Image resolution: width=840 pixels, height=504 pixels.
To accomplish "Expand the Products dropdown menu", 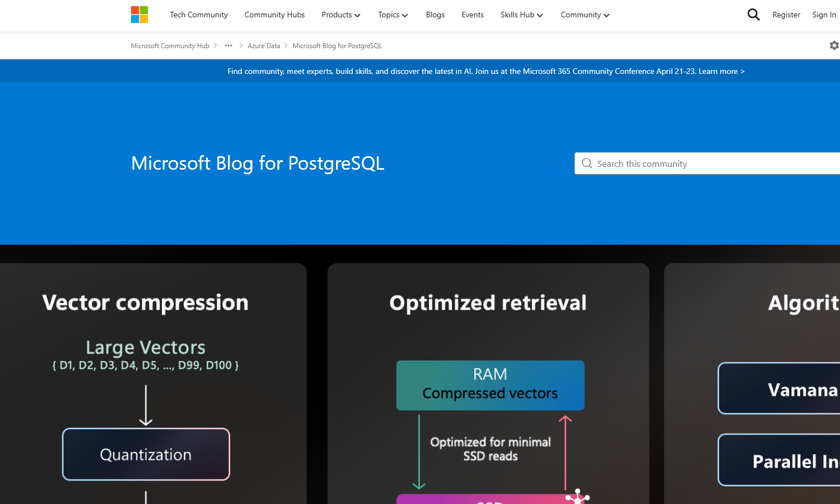I will [340, 15].
